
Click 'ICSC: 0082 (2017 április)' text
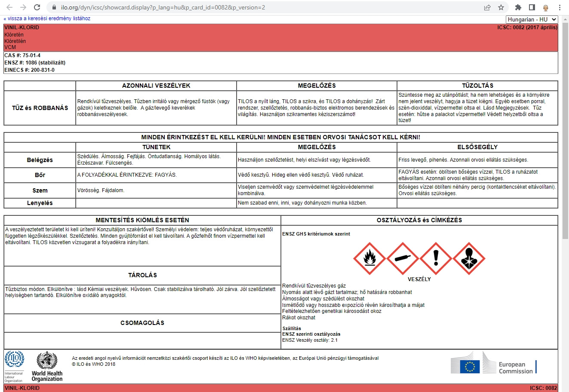527,28
